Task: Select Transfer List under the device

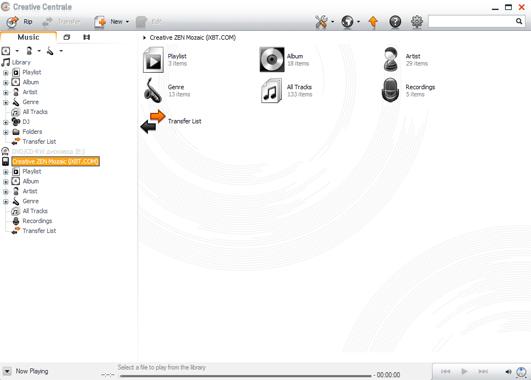Action: [x=39, y=231]
